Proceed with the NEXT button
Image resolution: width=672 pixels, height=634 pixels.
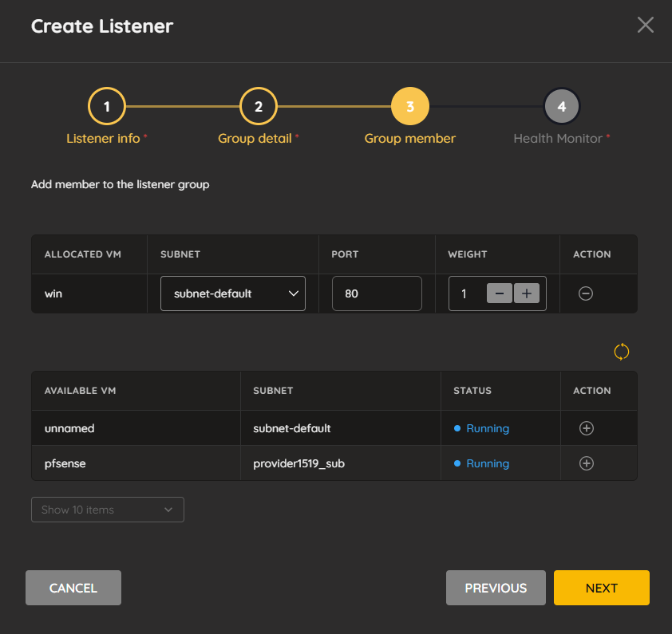[x=602, y=588]
